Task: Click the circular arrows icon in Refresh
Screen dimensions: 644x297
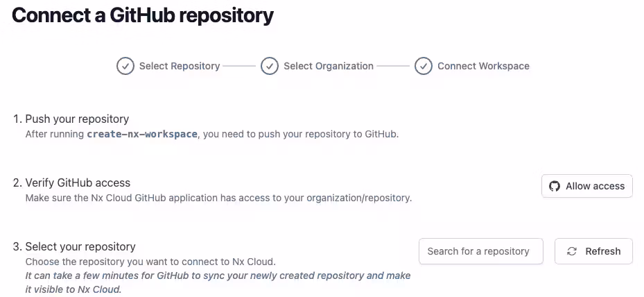Action: pyautogui.click(x=572, y=251)
